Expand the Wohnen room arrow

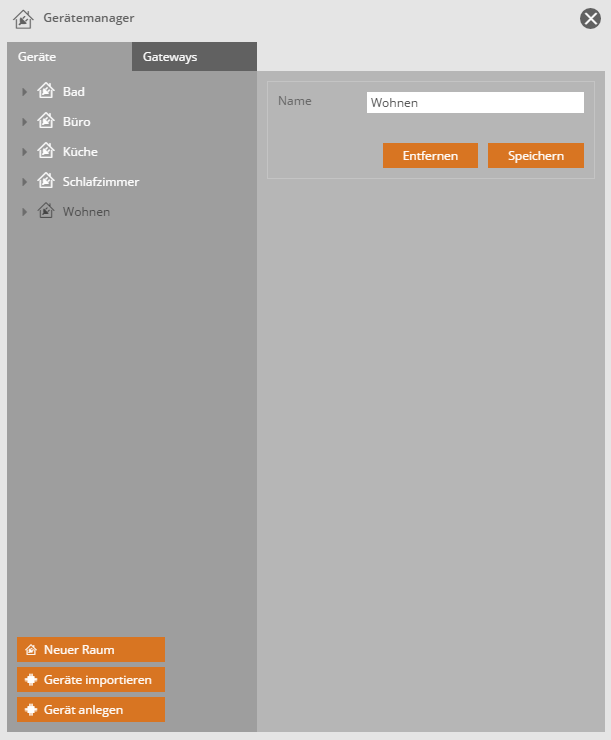coord(25,212)
